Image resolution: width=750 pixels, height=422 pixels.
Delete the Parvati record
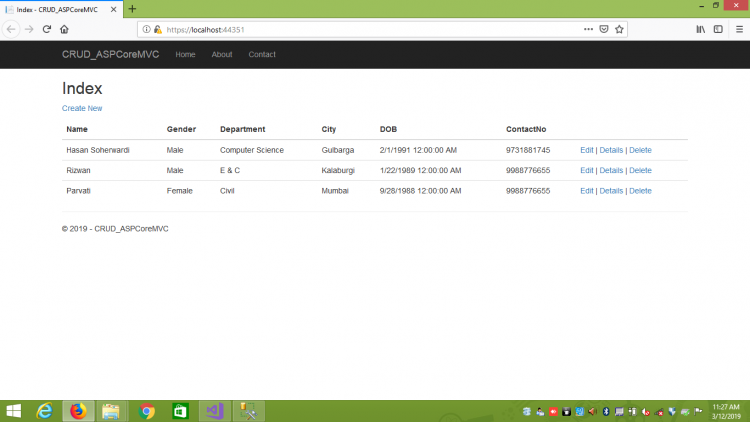(x=640, y=190)
